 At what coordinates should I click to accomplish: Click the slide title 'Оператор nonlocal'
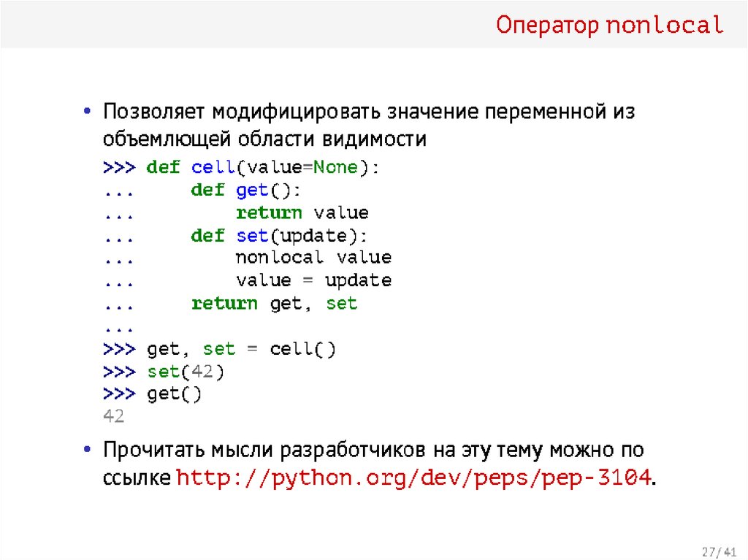pos(610,25)
